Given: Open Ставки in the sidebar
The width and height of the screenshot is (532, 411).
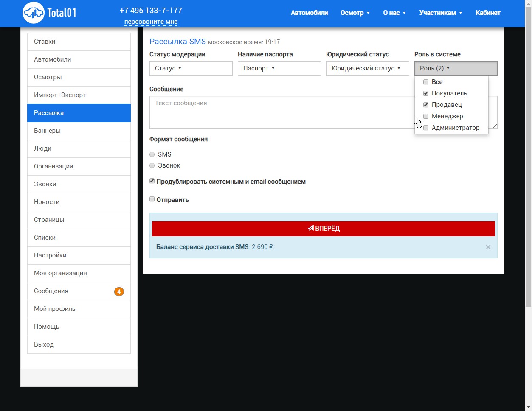Looking at the screenshot, I should 79,42.
